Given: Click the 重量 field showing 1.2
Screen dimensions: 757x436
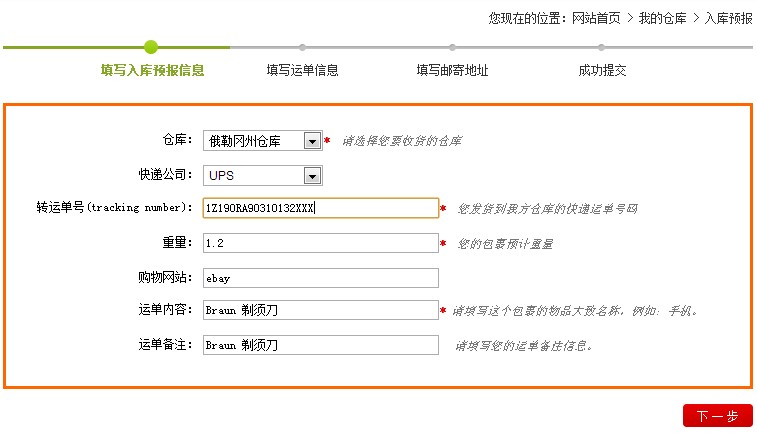Looking at the screenshot, I should pyautogui.click(x=320, y=243).
